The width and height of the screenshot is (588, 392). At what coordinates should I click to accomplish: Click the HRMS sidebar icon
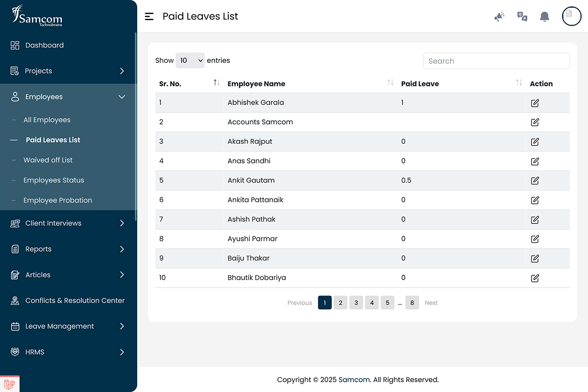pos(15,352)
